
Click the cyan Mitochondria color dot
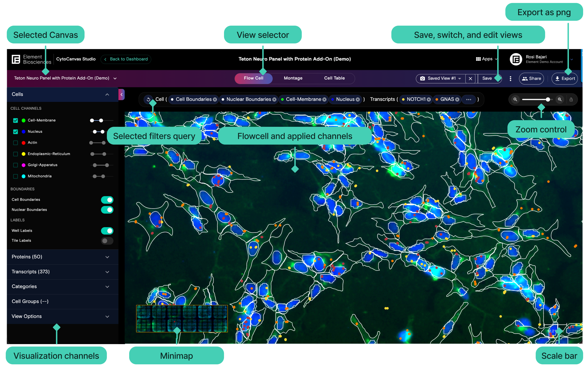pos(24,177)
